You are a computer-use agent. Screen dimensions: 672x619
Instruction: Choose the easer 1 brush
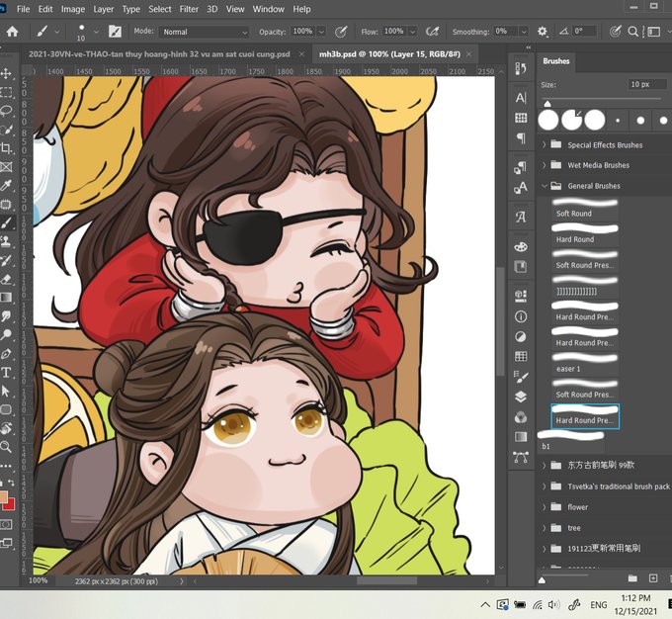pyautogui.click(x=585, y=363)
